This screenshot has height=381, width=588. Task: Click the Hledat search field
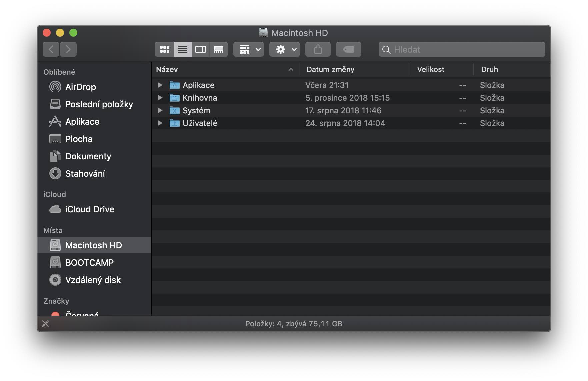(x=462, y=49)
